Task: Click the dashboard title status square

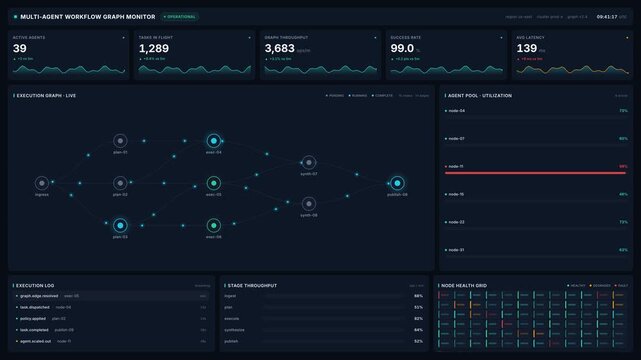Action: coord(16,17)
